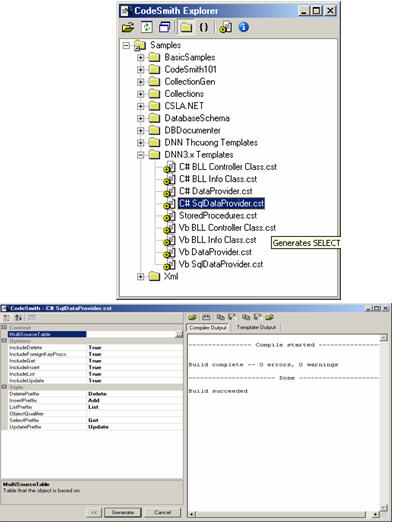Screen dimensions: 395x525
Task: Click the StoredProcedures.cst file icon
Action: coord(169,216)
